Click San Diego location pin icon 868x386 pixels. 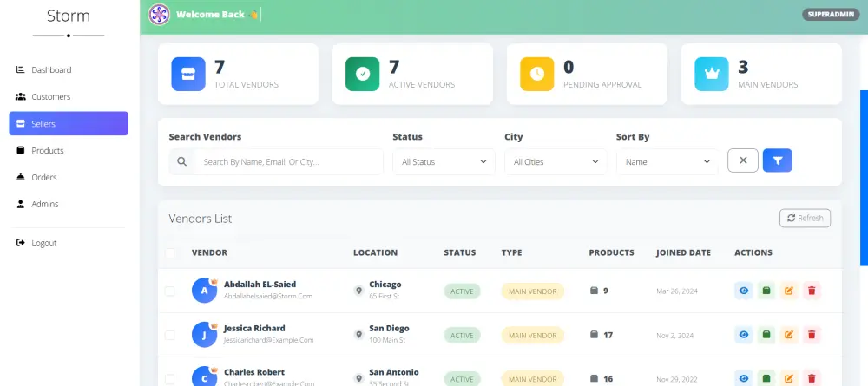click(358, 335)
